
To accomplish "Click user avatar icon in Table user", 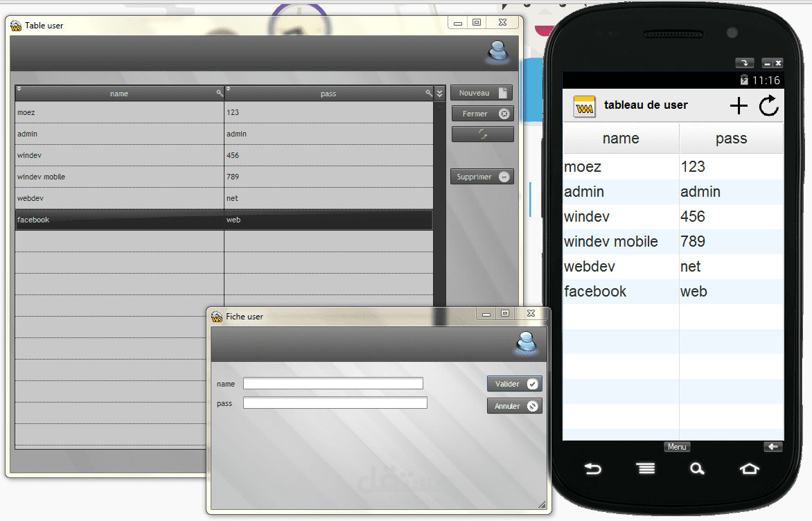I will point(497,52).
